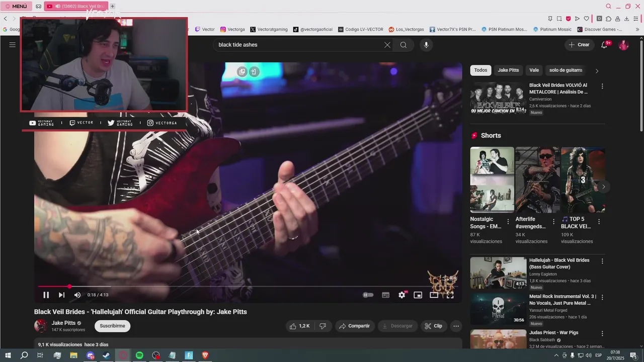This screenshot has width=644, height=362.
Task: Open browser downloads panel
Action: (x=627, y=19)
